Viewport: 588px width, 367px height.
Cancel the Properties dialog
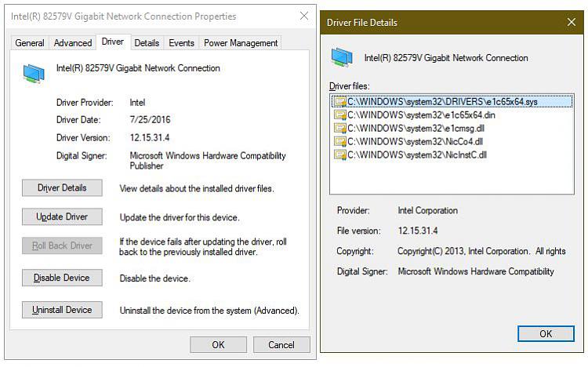281,344
